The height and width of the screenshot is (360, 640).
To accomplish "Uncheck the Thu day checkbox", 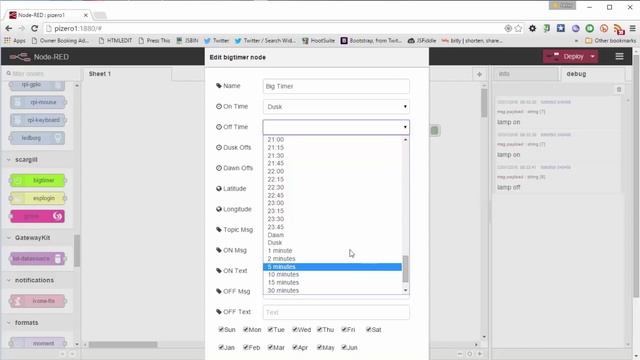I will tap(319, 329).
